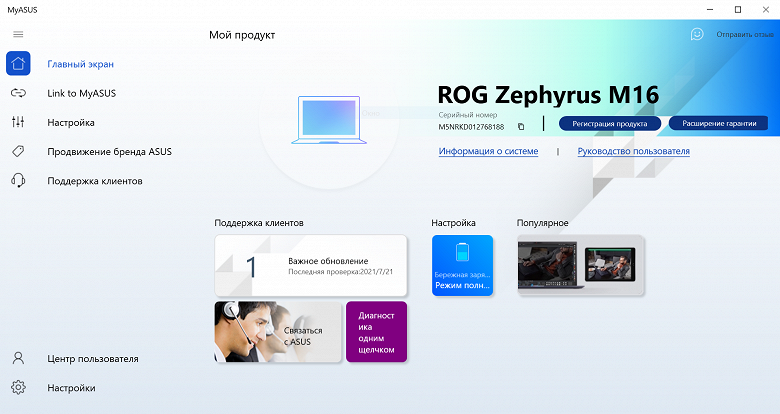Image resolution: width=780 pixels, height=414 pixels.
Task: Select Поддержка клиентов in the sidebar
Action: click(95, 181)
